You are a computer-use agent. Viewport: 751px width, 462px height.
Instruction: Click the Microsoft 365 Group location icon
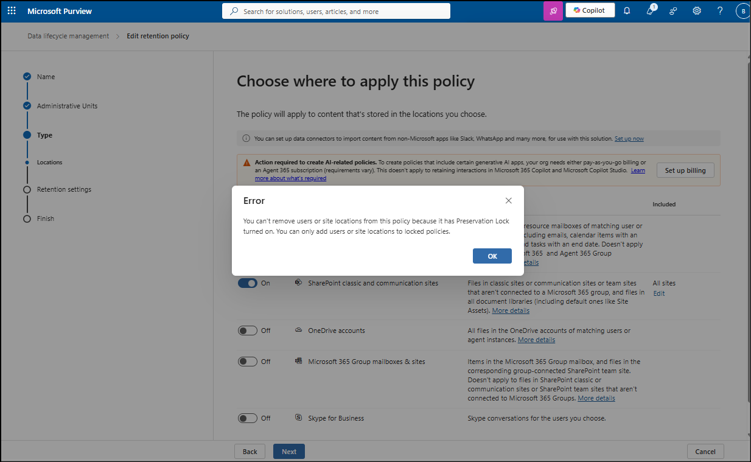click(x=298, y=361)
